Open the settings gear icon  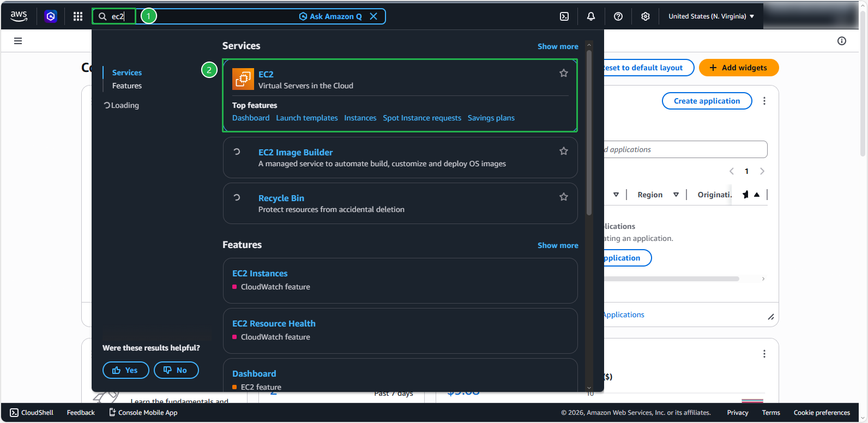click(x=646, y=16)
